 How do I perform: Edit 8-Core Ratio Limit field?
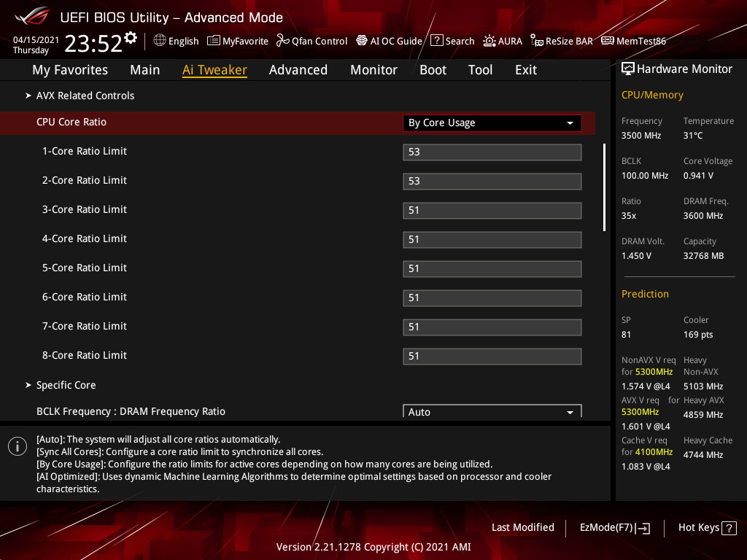point(492,356)
